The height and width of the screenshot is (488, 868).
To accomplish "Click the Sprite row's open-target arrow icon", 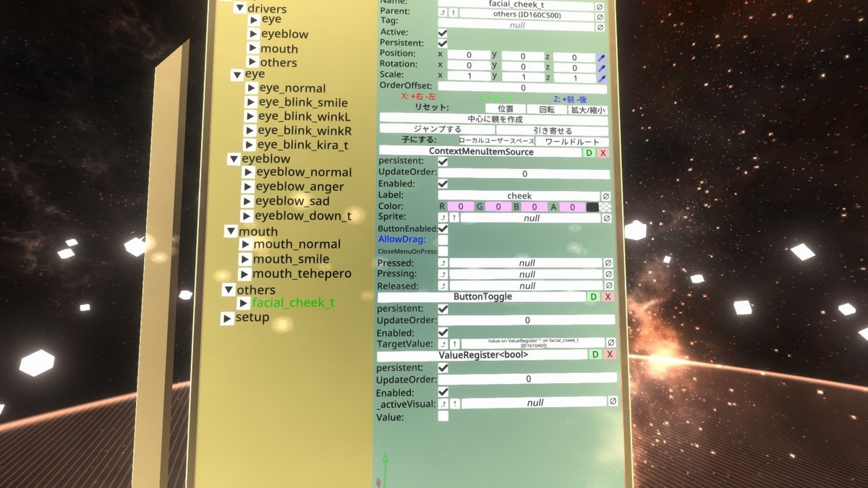I will [443, 218].
